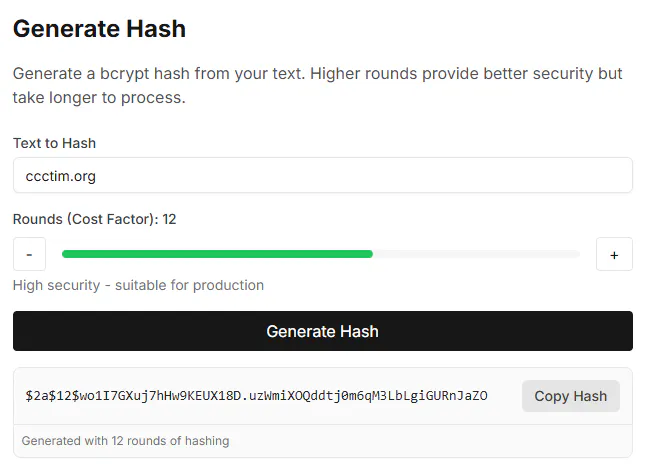Click the end point of the green slider fill
This screenshot has height=474, width=648.
coord(371,254)
